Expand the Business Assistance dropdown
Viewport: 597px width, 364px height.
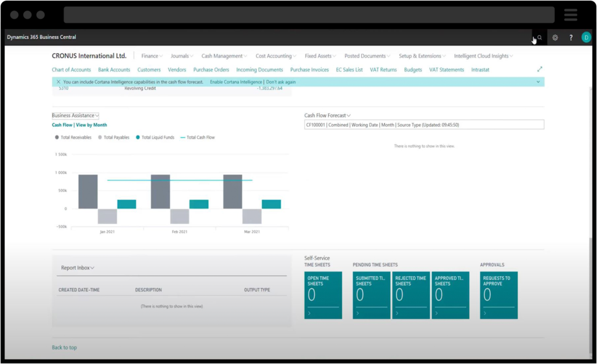point(75,115)
